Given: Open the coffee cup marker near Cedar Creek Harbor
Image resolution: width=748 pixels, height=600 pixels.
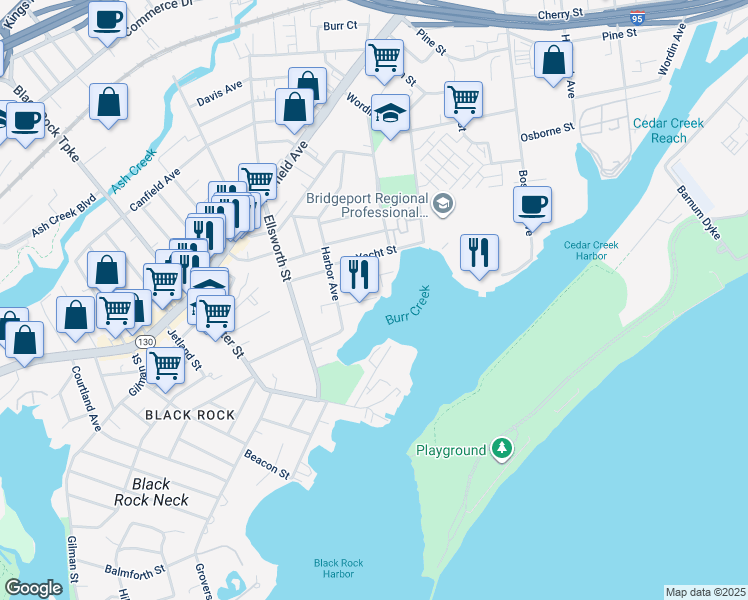Looking at the screenshot, I should [x=532, y=207].
